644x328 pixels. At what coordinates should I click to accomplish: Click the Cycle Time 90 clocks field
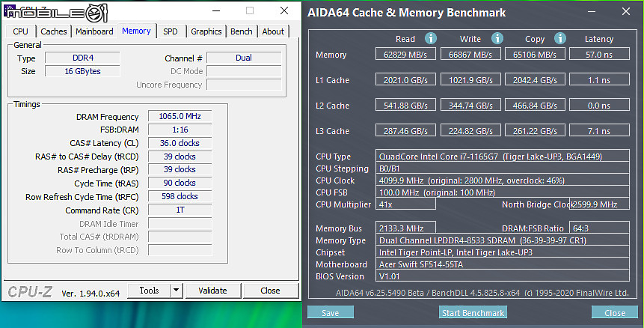coord(180,183)
